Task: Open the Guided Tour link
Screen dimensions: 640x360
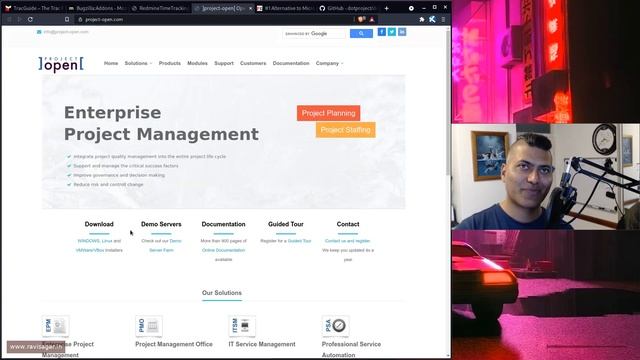Action: point(299,241)
